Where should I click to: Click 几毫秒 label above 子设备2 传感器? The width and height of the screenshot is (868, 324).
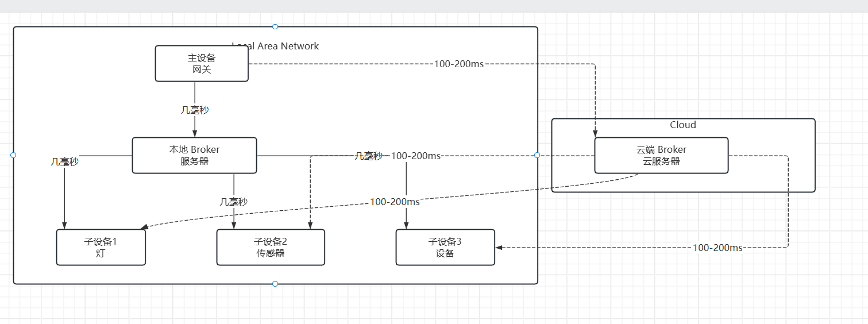pos(234,202)
